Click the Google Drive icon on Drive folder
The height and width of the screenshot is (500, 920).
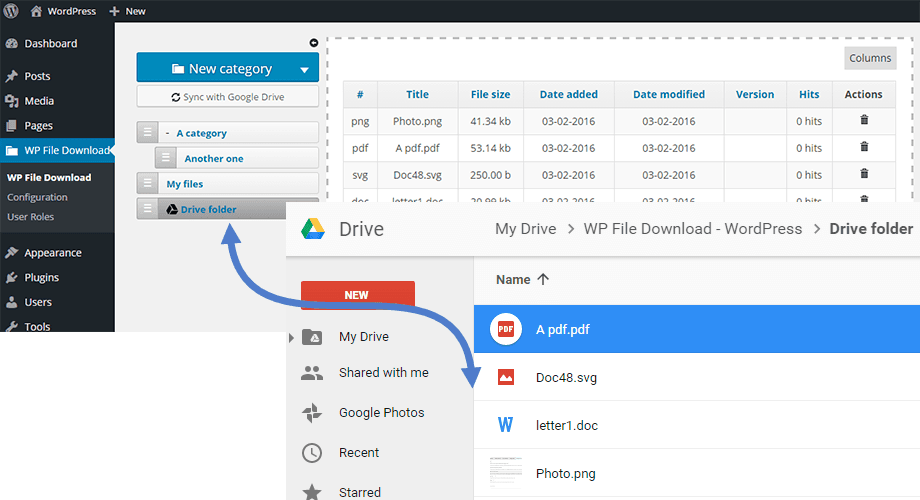(172, 210)
